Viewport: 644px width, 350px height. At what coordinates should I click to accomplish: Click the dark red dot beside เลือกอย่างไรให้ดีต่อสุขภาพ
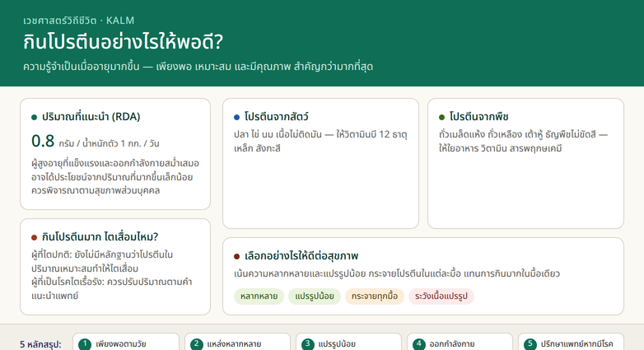point(236,257)
